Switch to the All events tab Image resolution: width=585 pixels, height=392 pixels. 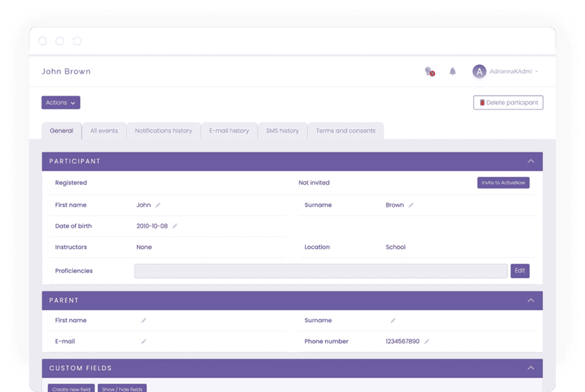[104, 131]
